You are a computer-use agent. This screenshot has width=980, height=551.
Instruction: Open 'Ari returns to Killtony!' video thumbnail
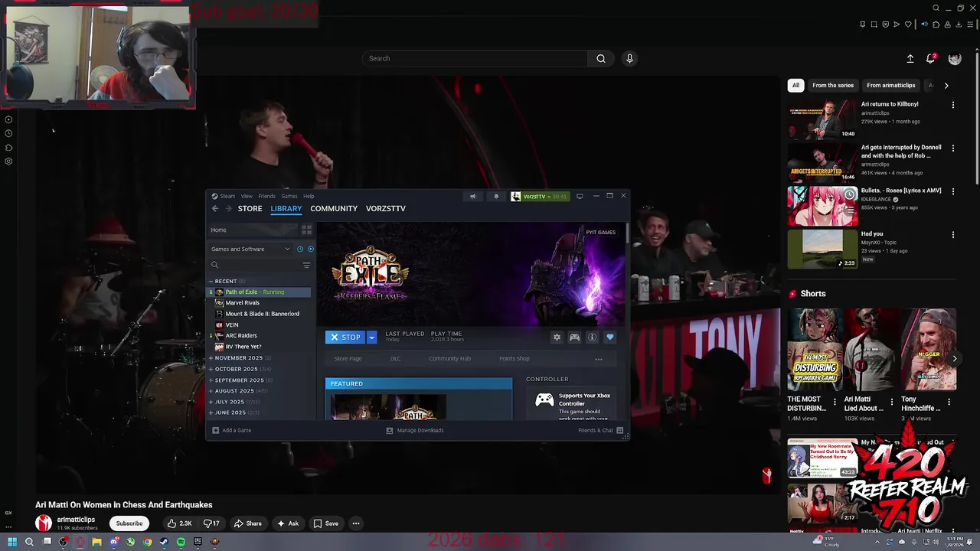pos(823,119)
